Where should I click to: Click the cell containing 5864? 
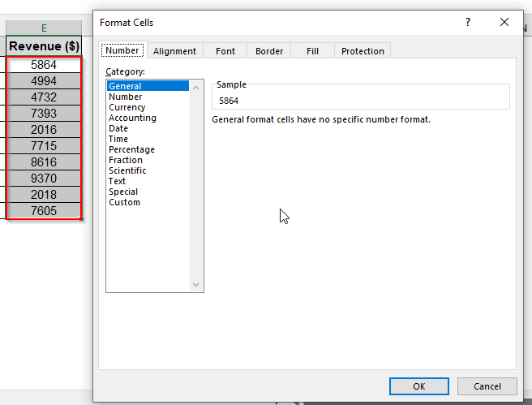44,65
